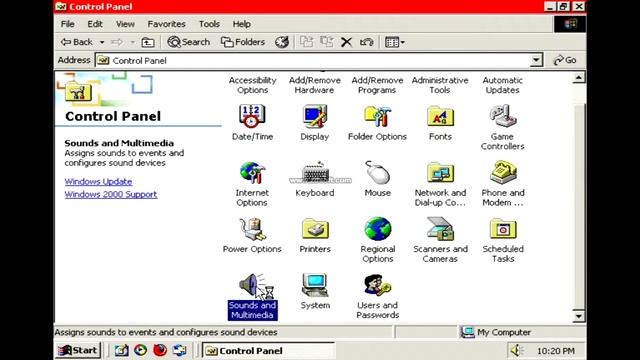Open the Scheduled Tasks icon

[x=502, y=229]
